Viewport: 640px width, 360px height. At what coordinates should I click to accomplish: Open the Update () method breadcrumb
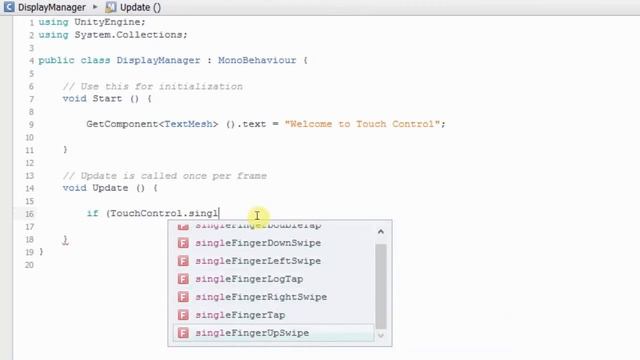pyautogui.click(x=140, y=7)
